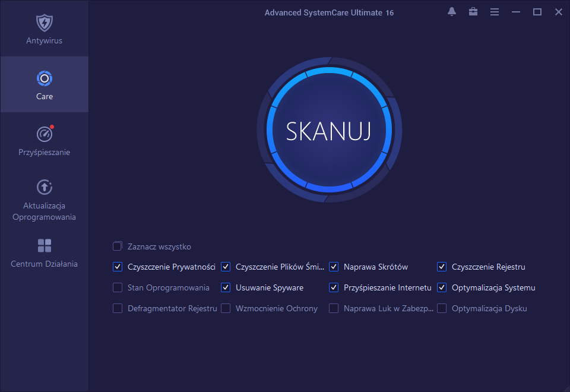The height and width of the screenshot is (392, 570).
Task: Uncheck Czyszczenie Rejestru checkbox
Action: coord(442,267)
